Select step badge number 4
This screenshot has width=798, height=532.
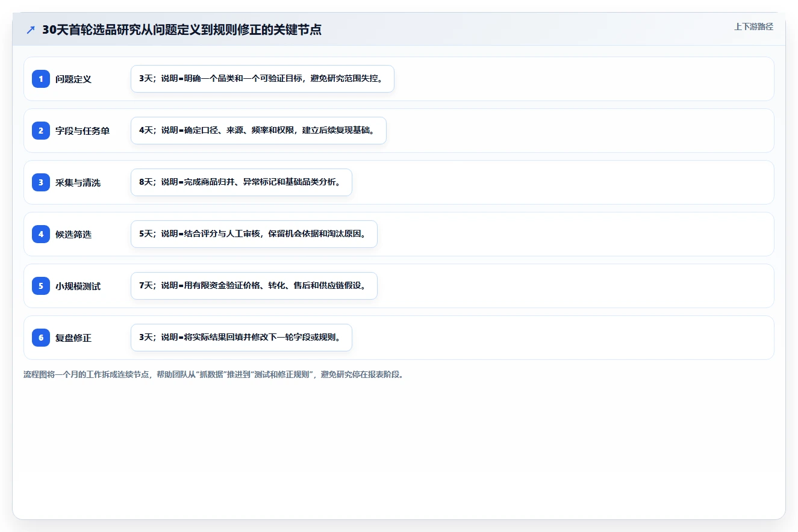click(x=41, y=234)
